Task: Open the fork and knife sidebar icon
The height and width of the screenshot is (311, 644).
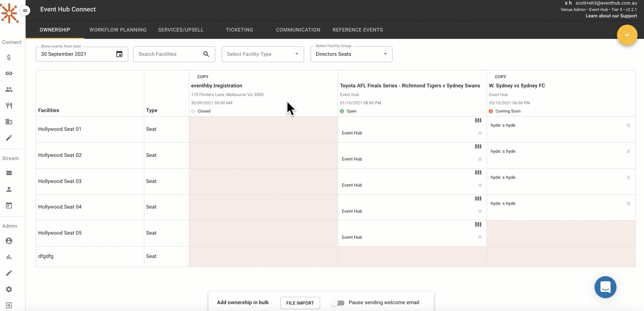Action: pos(9,106)
